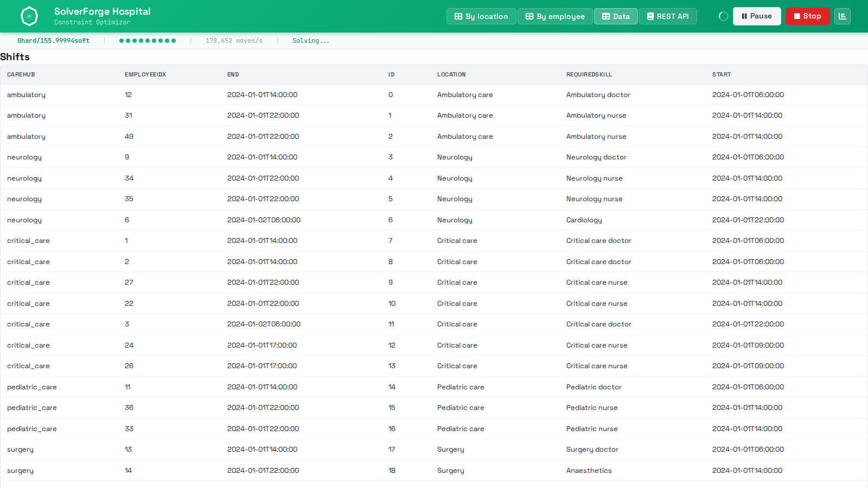Image resolution: width=868 pixels, height=488 pixels.
Task: Click the loading spinner next to Pause
Action: coord(723,16)
